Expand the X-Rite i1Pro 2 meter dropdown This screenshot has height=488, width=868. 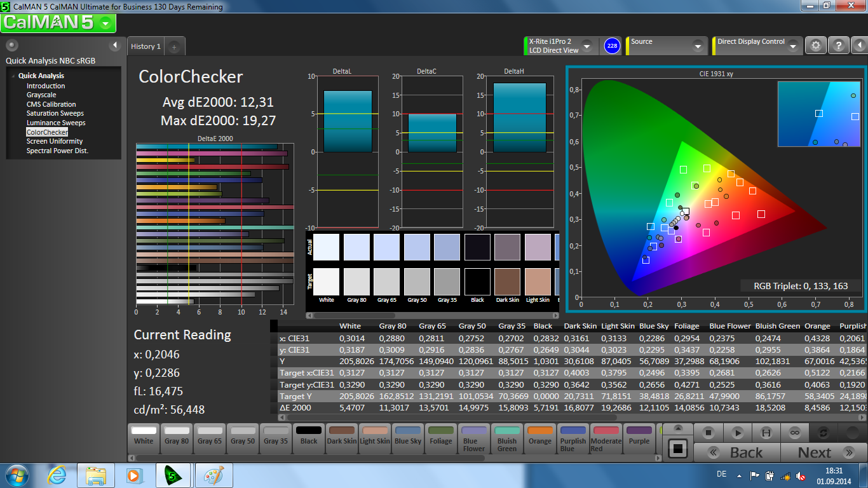click(587, 46)
